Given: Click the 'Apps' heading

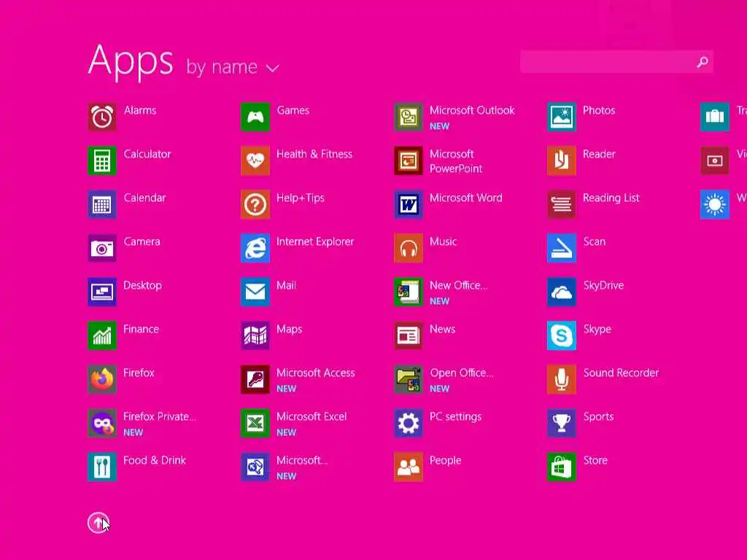Looking at the screenshot, I should [x=131, y=61].
